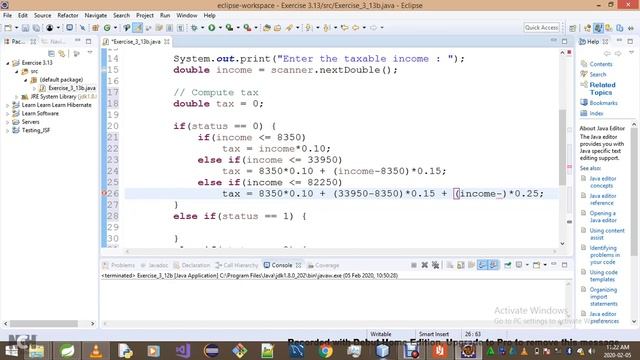Open Google Chrome from the taskbar

(325, 351)
